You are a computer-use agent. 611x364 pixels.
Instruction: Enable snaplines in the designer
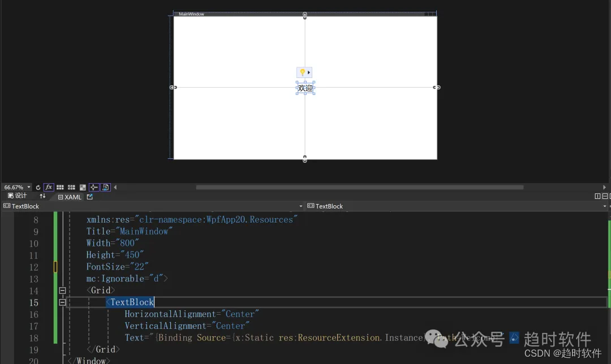point(94,187)
